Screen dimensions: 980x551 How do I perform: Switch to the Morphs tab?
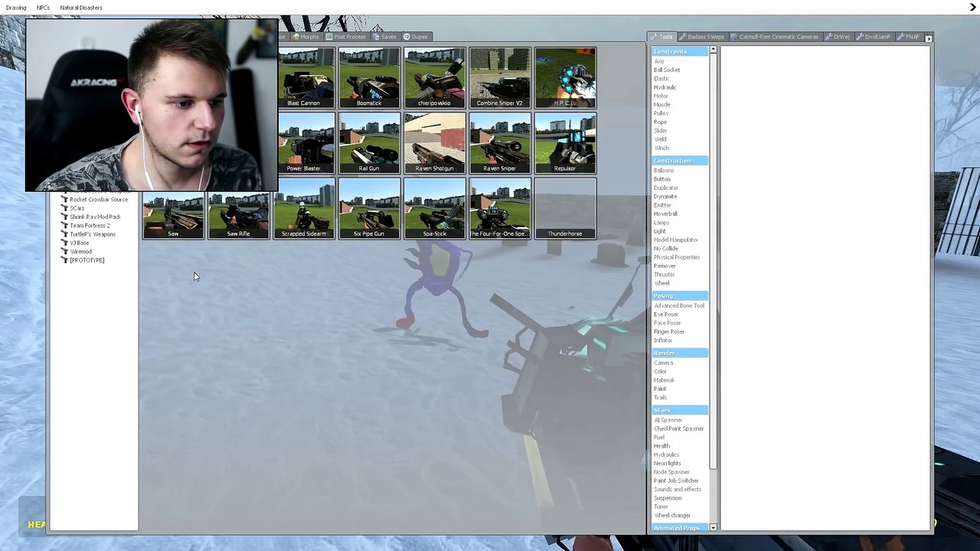click(x=305, y=37)
